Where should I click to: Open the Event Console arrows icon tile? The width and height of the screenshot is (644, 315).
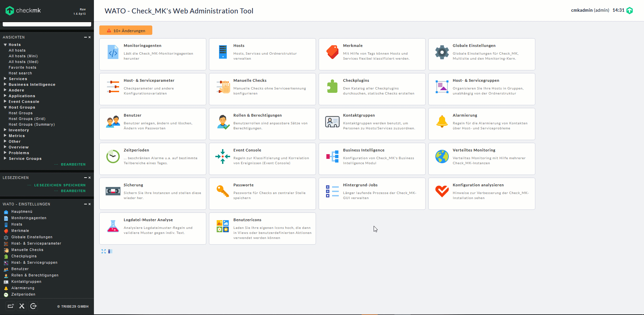coord(223,156)
